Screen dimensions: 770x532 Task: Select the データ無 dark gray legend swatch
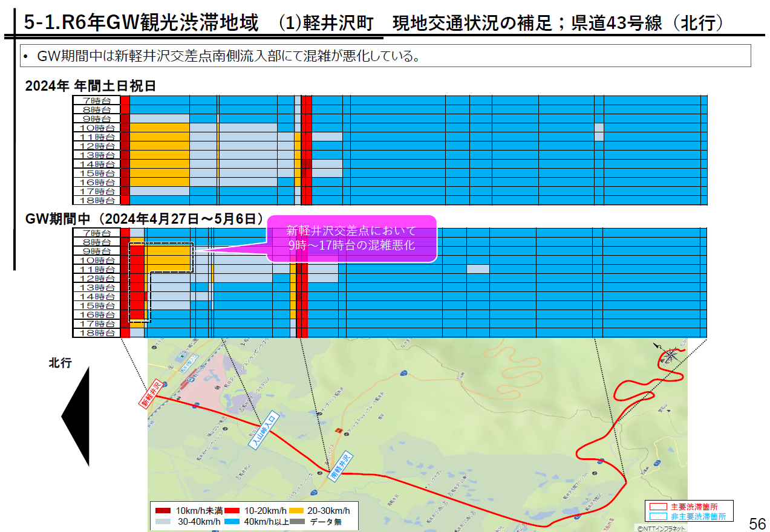click(296, 521)
